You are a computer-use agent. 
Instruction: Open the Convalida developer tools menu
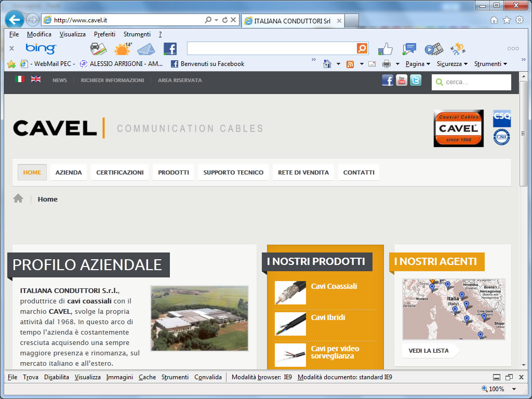coord(208,377)
